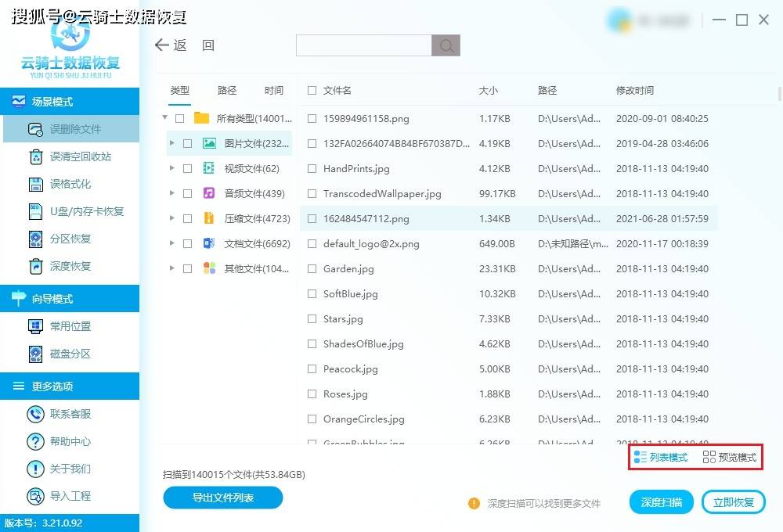Start 深度扫描 deep scan
This screenshot has width=783, height=532.
tap(662, 502)
